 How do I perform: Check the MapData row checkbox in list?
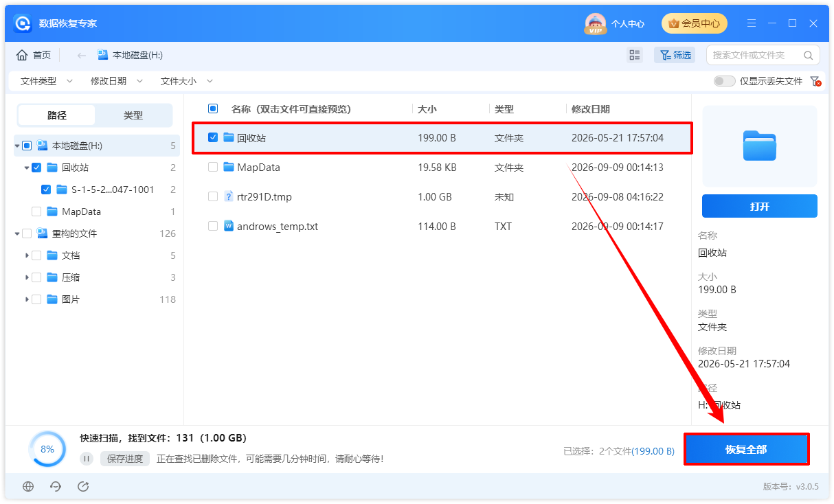[x=213, y=168]
